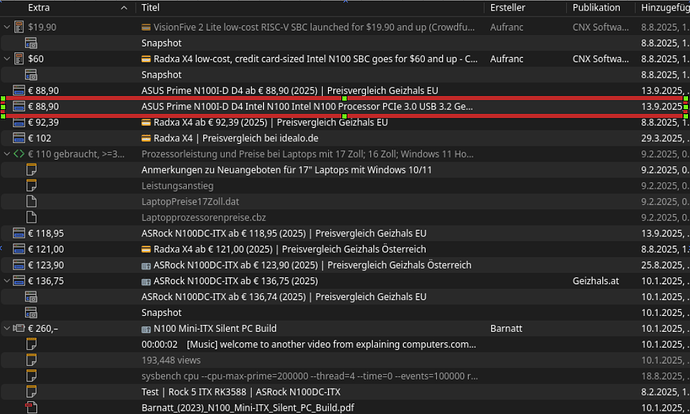
Task: Click note icon beside Leistungsanstieg
Action: (31, 186)
